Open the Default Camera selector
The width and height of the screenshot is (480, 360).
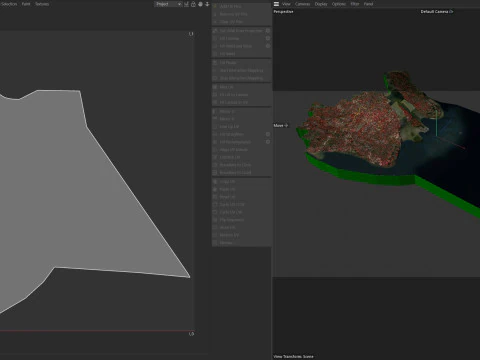(437, 12)
